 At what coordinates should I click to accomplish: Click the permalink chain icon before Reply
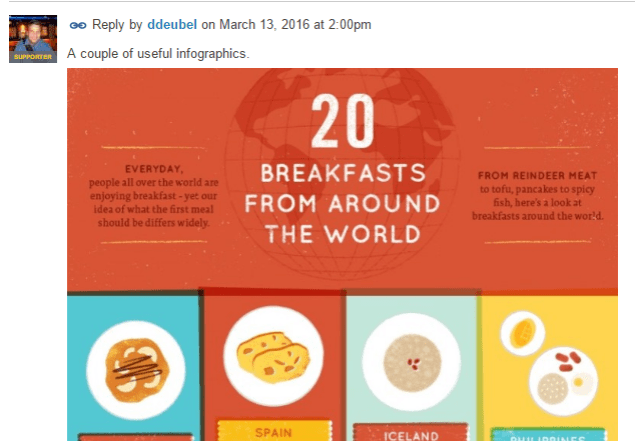77,24
